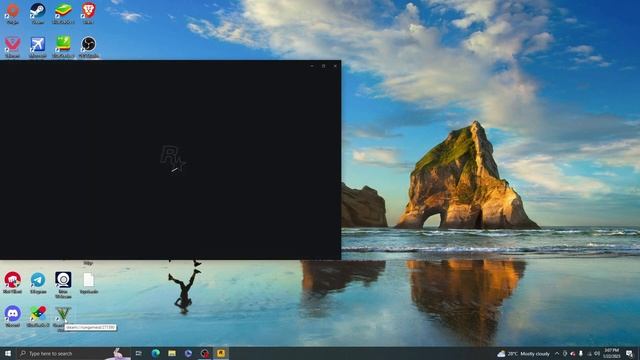The image size is (640, 360).
Task: Open the volume control in system tray
Action: (x=597, y=353)
